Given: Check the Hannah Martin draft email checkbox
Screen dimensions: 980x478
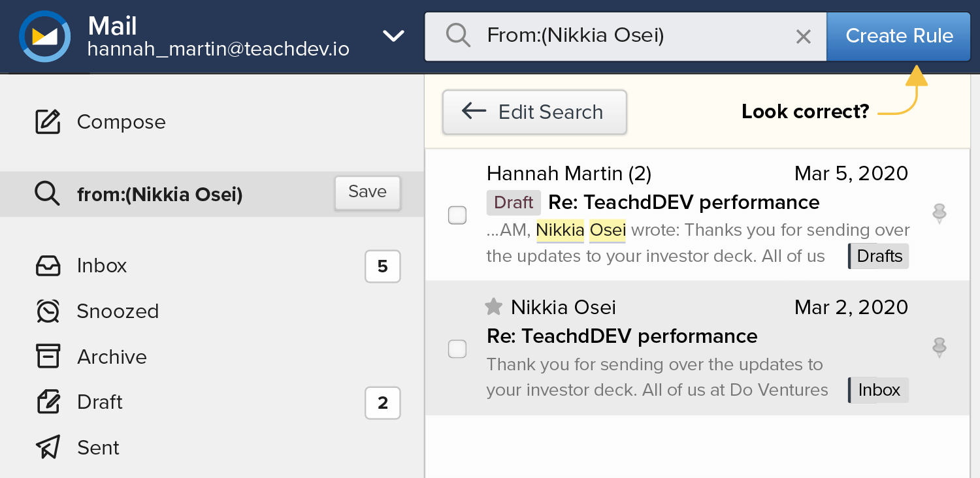Looking at the screenshot, I should coord(457,215).
